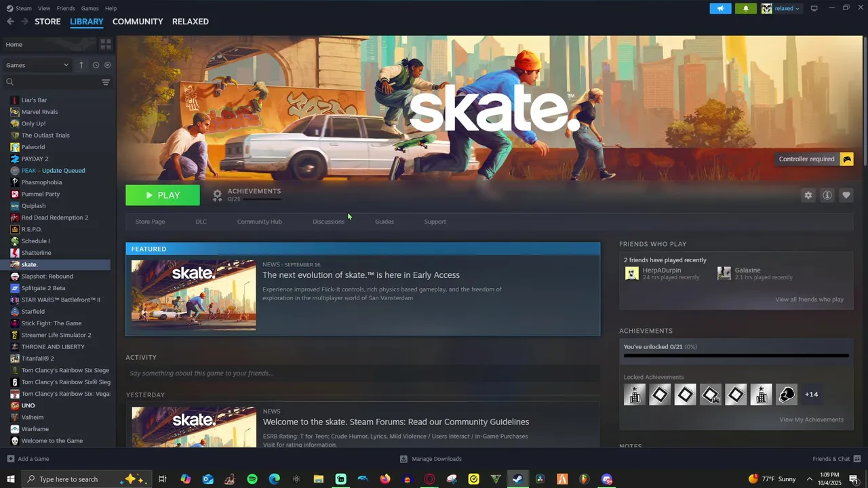
Task: Open the announcements megaphone icon
Action: 720,8
